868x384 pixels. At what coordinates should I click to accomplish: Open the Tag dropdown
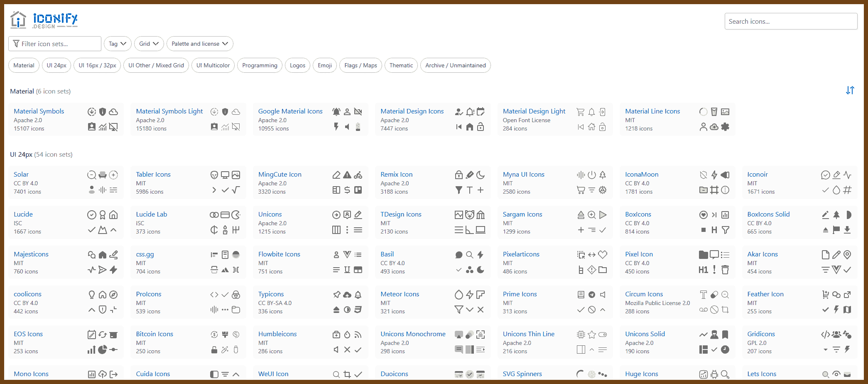coord(118,44)
